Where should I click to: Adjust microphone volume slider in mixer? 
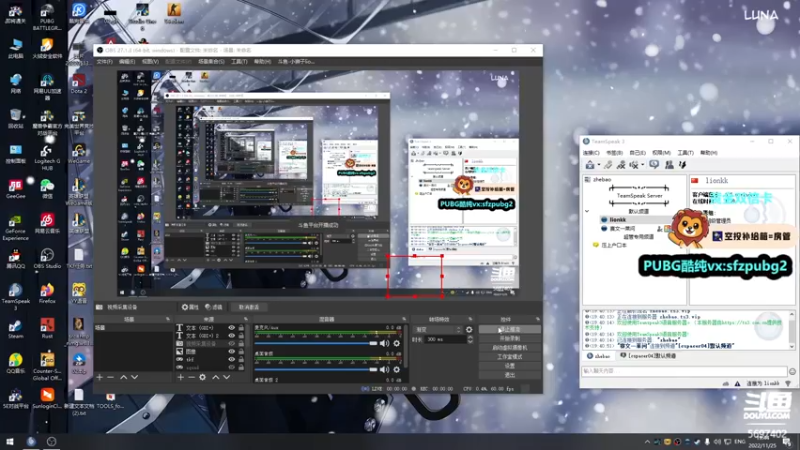pos(316,343)
